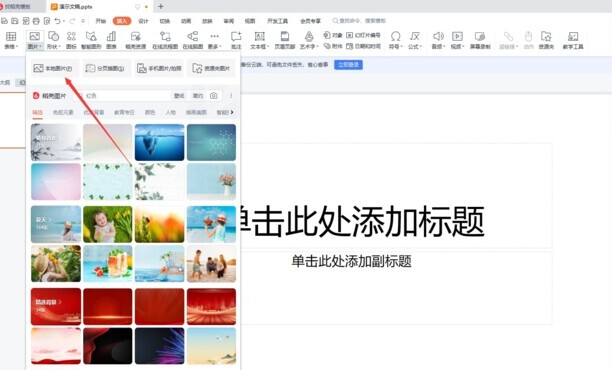Screen dimensions: 612x370
Task: Click the print icon in quick access toolbar
Action: tap(36, 21)
